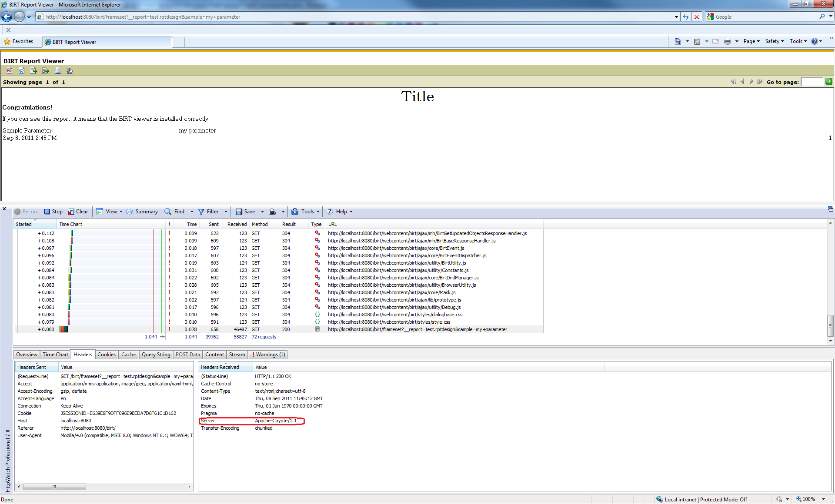
Task: Click the HttpWatch Stop button
Action: click(53, 212)
